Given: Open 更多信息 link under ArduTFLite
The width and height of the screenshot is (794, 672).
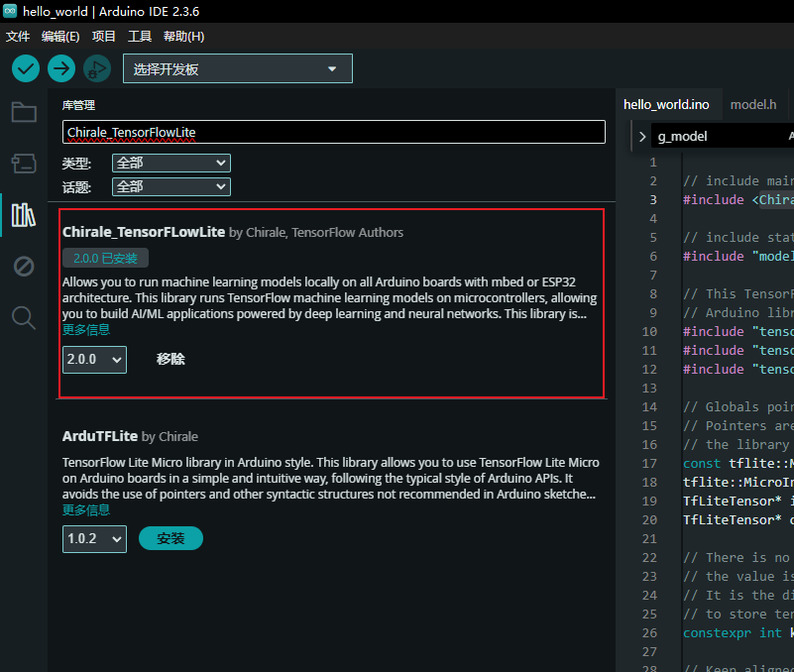Looking at the screenshot, I should (86, 509).
